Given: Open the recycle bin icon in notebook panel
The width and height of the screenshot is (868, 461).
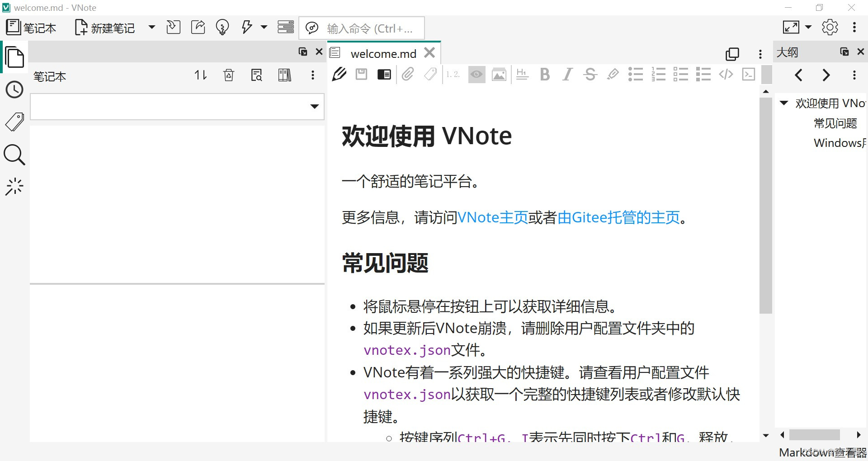Looking at the screenshot, I should pyautogui.click(x=229, y=75).
